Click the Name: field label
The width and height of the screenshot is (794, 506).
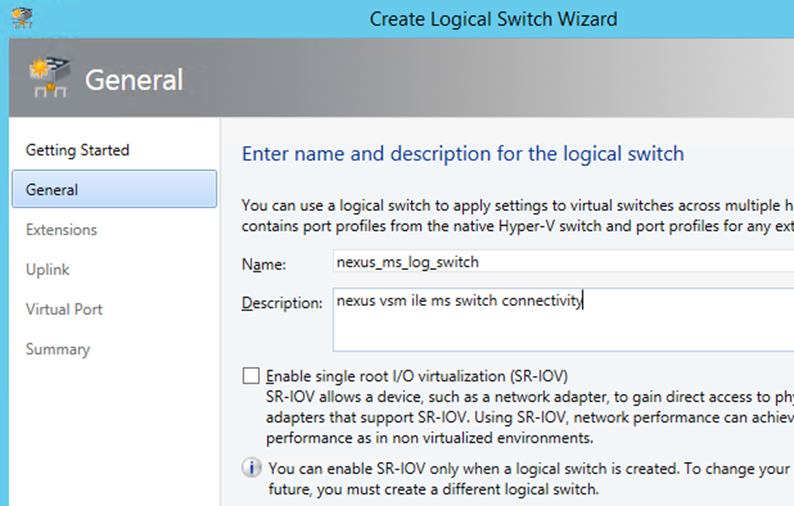click(x=264, y=264)
